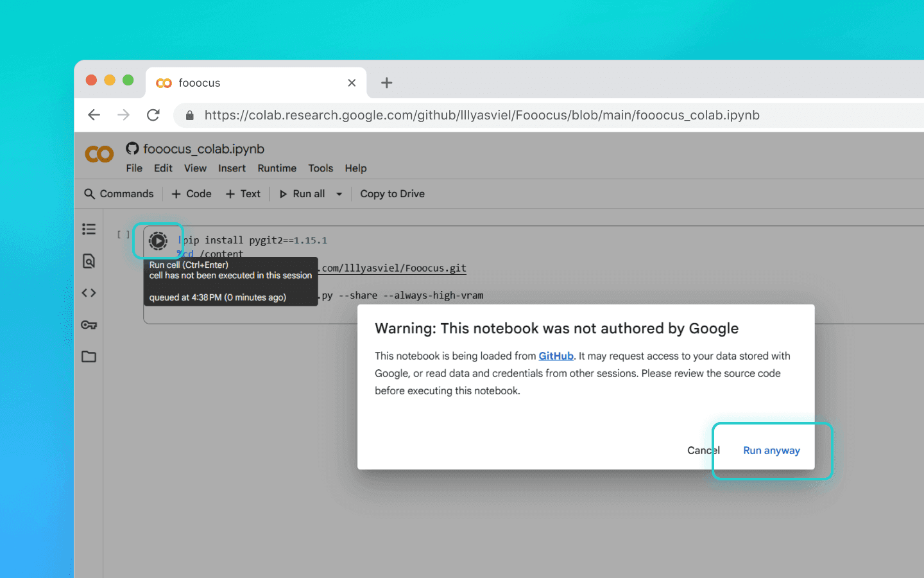Open the Insert menu
Image resolution: width=924 pixels, height=578 pixels.
point(232,168)
